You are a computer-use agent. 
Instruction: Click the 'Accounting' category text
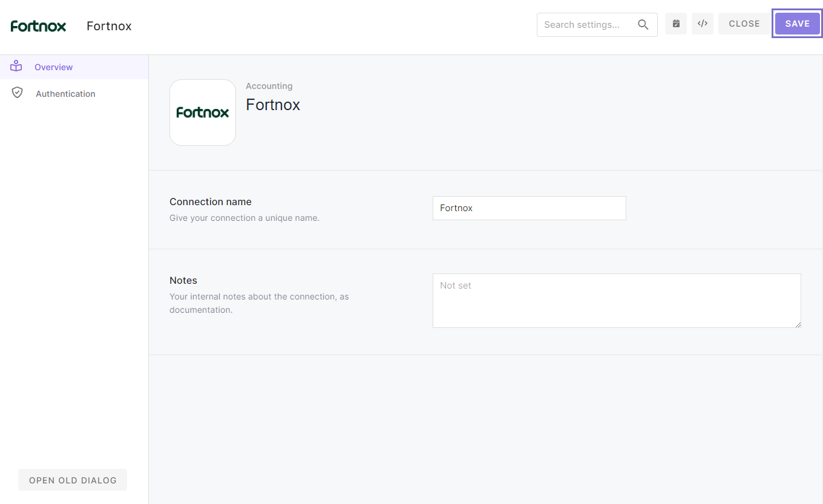pos(269,86)
